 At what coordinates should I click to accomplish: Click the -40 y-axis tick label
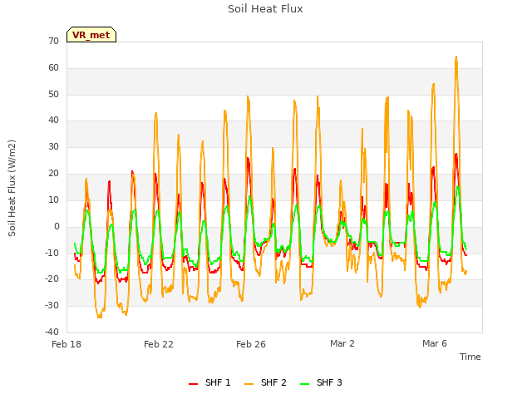click(52, 332)
